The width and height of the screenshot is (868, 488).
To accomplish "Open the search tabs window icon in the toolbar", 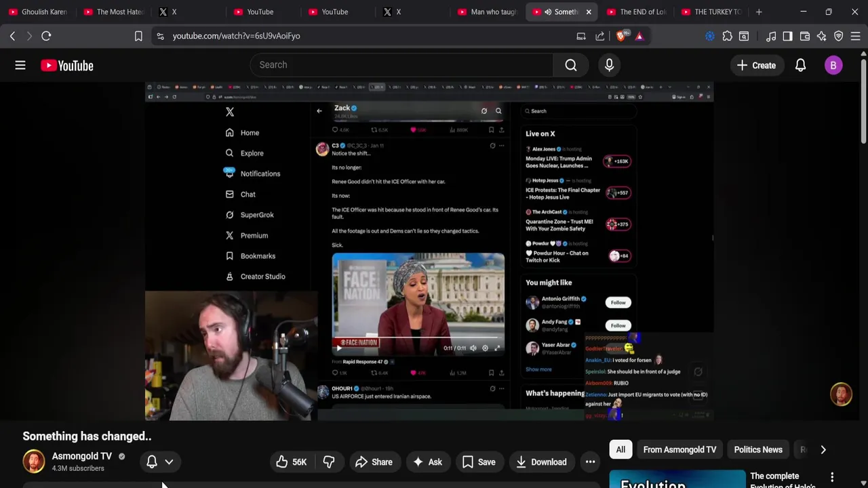I will click(744, 36).
